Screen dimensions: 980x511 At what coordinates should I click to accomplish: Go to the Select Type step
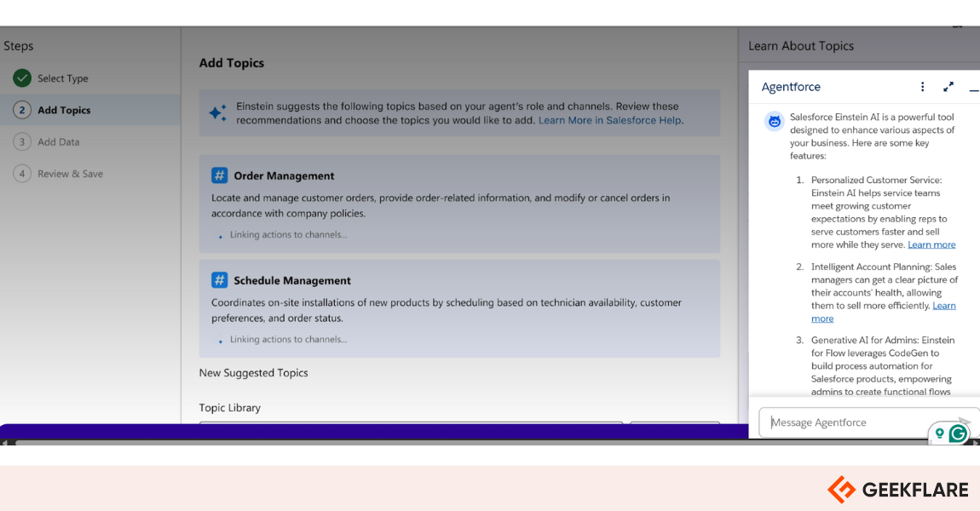(62, 78)
